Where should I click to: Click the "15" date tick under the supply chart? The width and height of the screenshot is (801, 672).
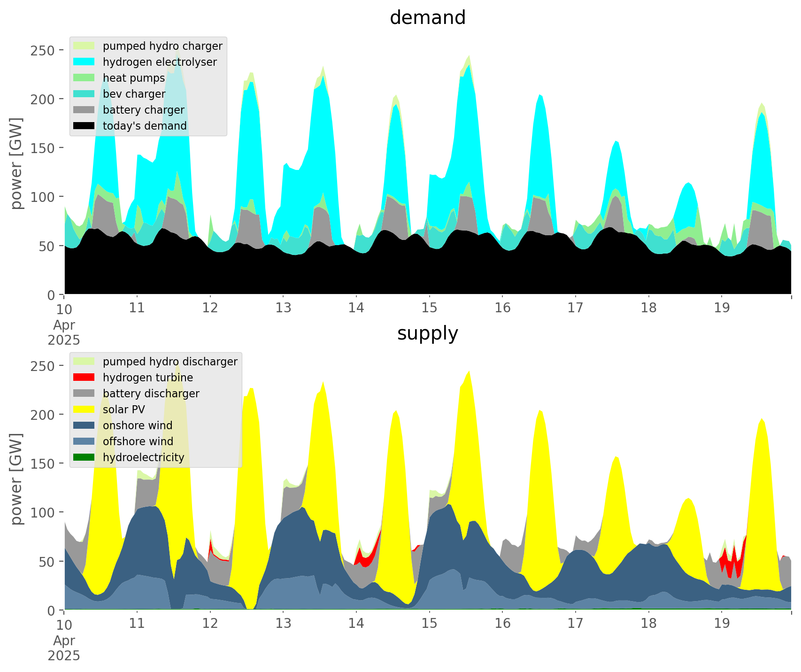pyautogui.click(x=429, y=624)
